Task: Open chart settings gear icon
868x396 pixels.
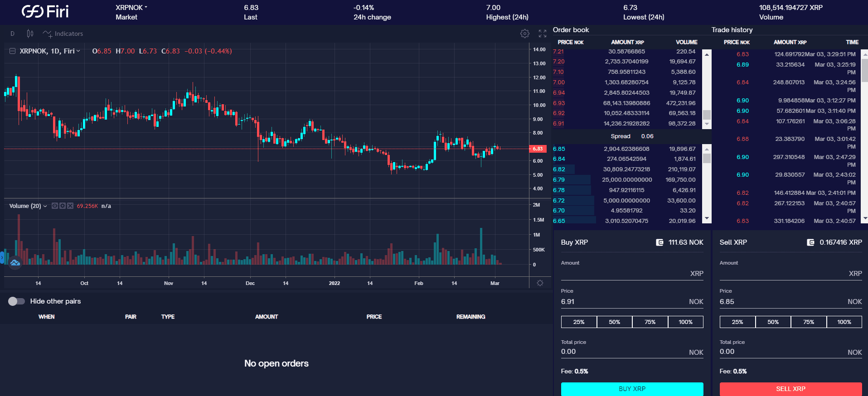Action: 525,34
